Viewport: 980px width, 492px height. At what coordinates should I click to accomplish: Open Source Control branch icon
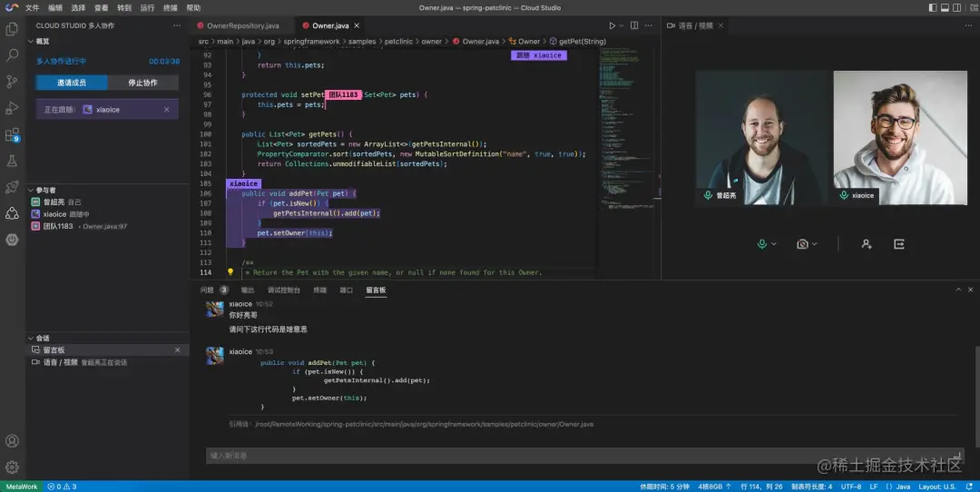(12, 82)
